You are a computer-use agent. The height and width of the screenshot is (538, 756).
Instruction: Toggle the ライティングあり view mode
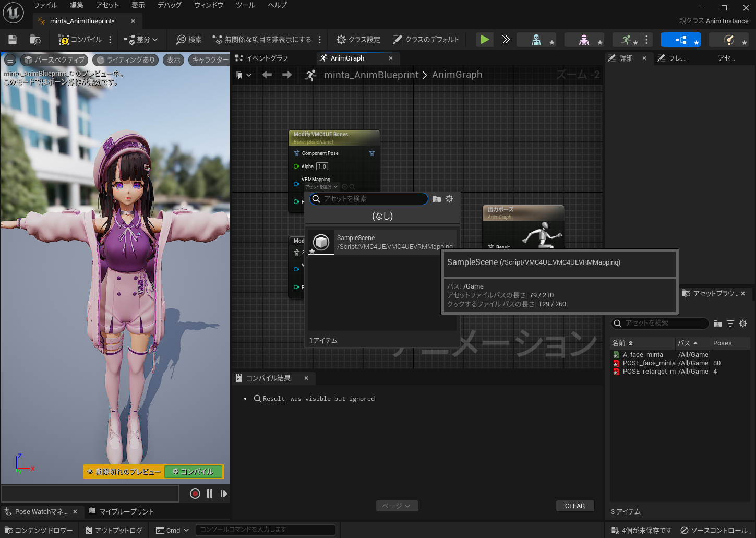(x=126, y=60)
